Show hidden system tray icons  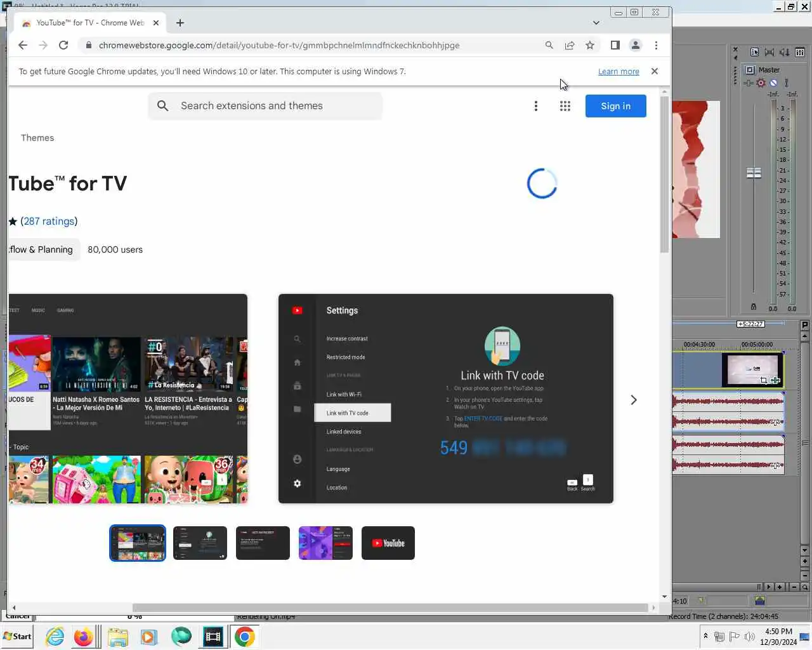(705, 636)
